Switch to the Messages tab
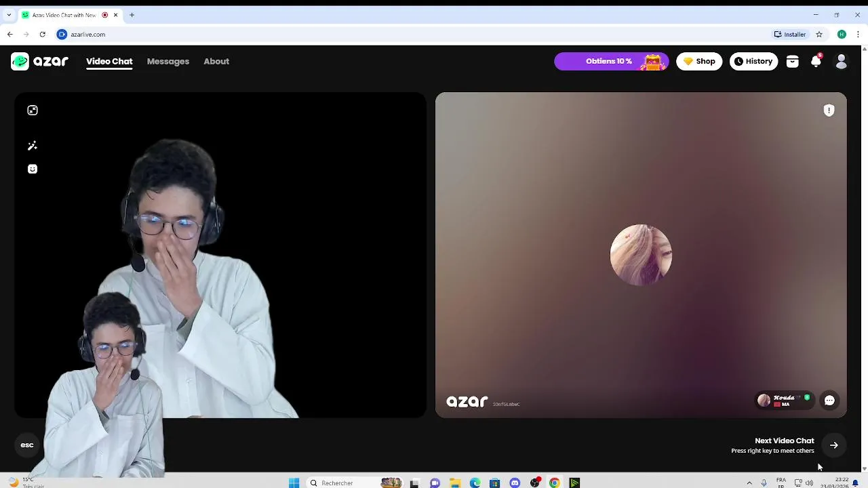The image size is (868, 488). [x=168, y=61]
